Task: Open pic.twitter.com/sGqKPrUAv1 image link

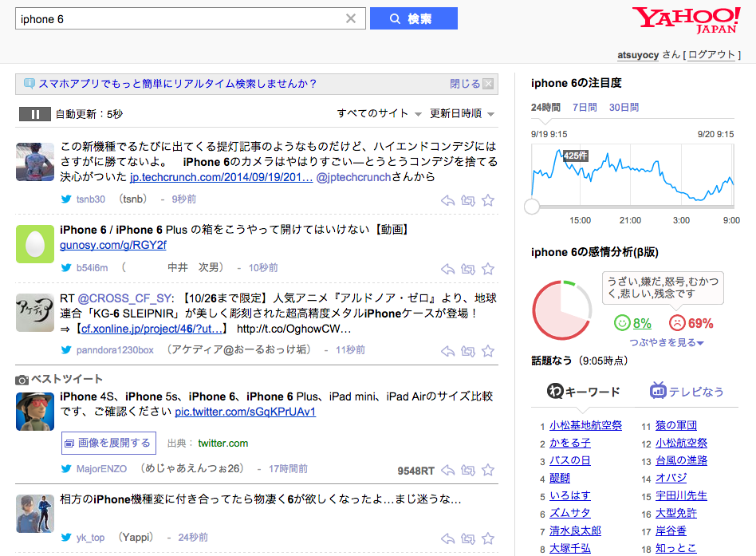Action: 245,412
